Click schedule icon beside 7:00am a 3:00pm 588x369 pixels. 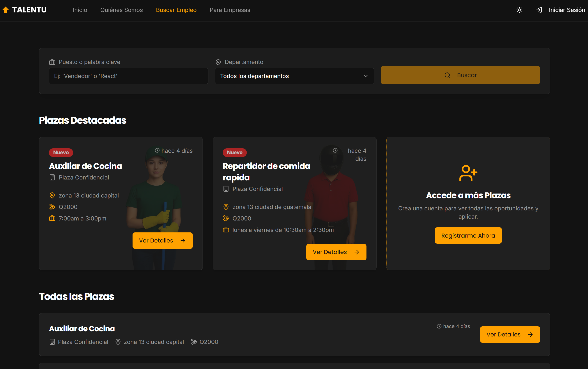(52, 218)
